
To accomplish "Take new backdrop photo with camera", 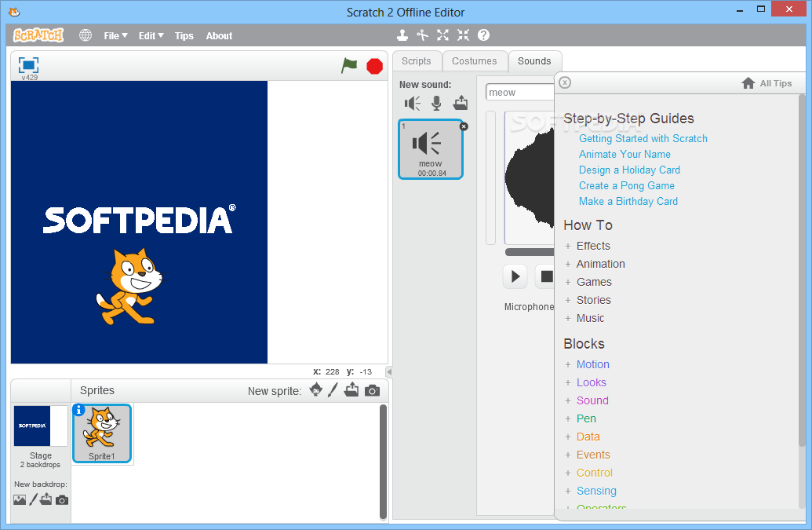I will [x=62, y=500].
